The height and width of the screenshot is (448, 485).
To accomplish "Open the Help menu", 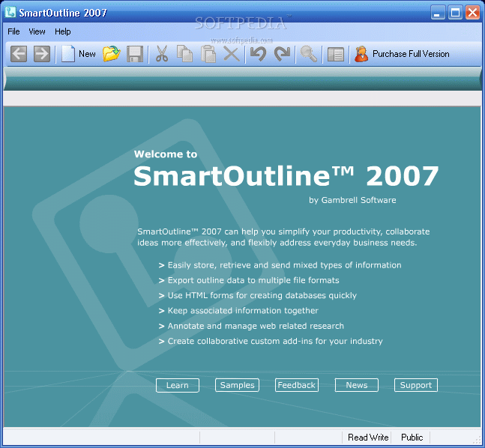I will pos(63,31).
